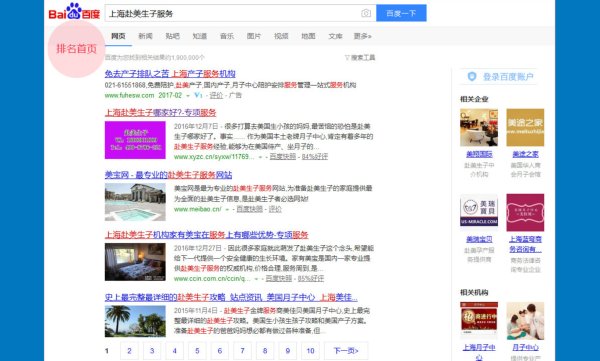Go to results page 2
600x361 pixels.
coord(129,351)
